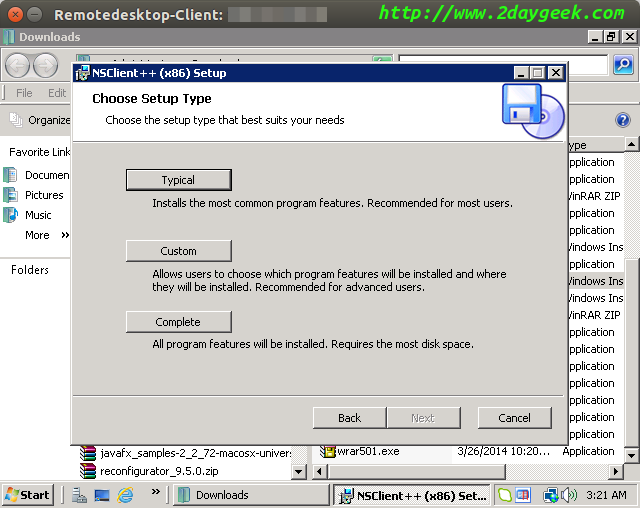This screenshot has width=640, height=508.
Task: Select the wrar501.exe file name
Action: click(368, 451)
